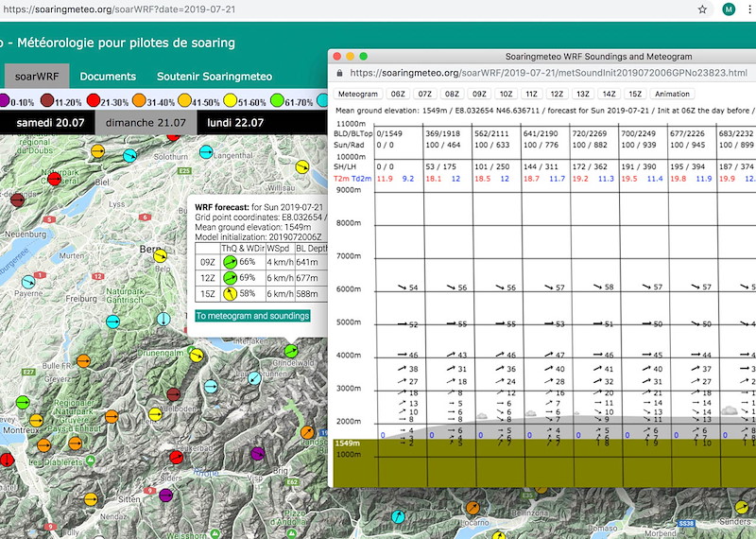756x539 pixels.
Task: Show the 12Z sounding
Action: coord(557,94)
